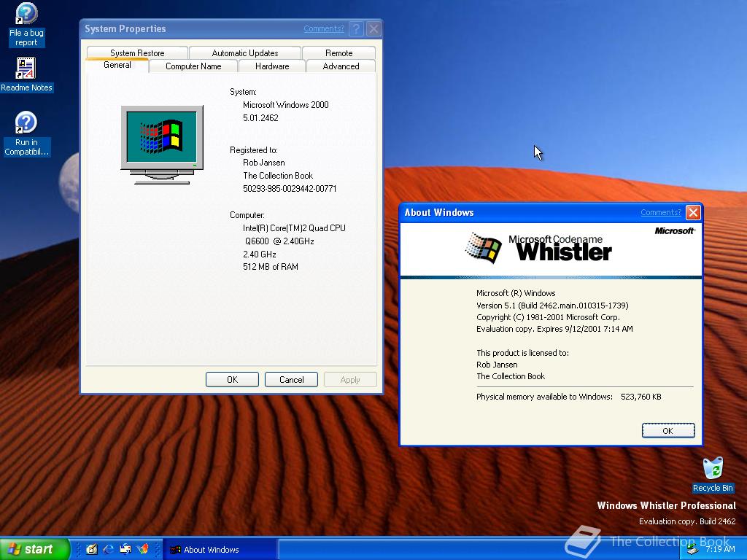Switch to the Automatic Updates tab
The height and width of the screenshot is (560, 747).
(x=245, y=52)
